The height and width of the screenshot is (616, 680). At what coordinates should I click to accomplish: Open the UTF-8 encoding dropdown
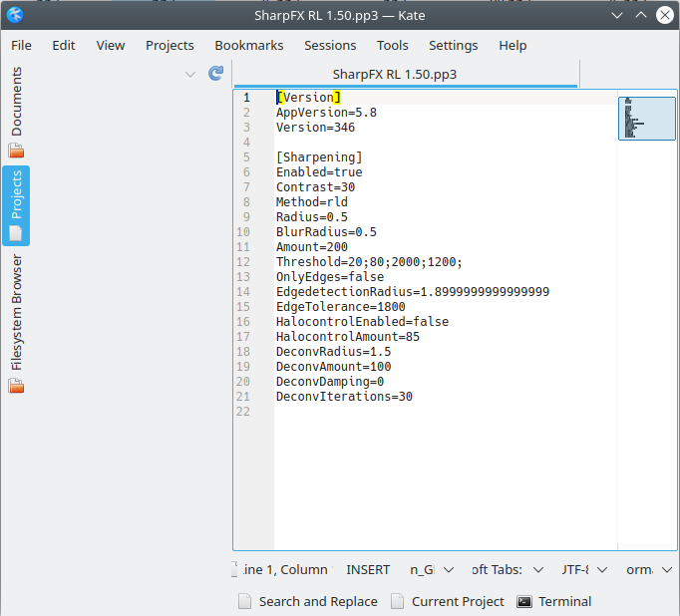583,569
